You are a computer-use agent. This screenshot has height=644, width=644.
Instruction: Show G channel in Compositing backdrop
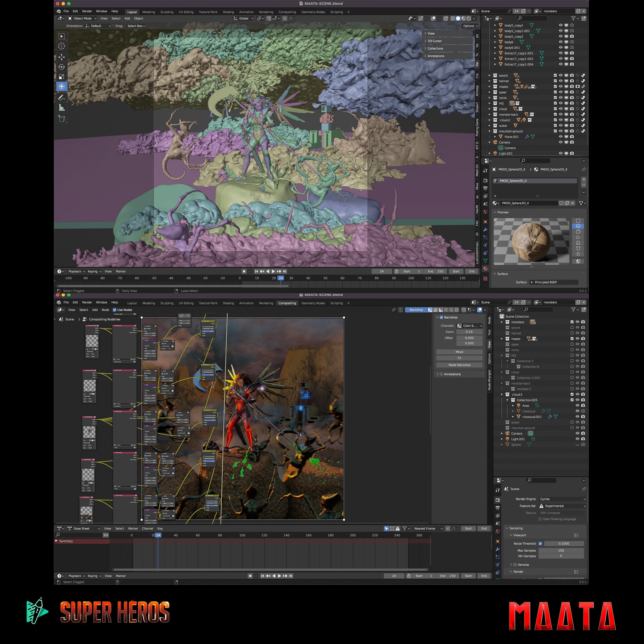click(451, 310)
